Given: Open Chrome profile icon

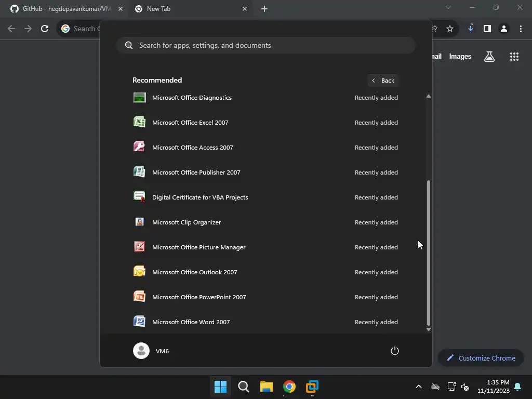Looking at the screenshot, I should coord(504,29).
